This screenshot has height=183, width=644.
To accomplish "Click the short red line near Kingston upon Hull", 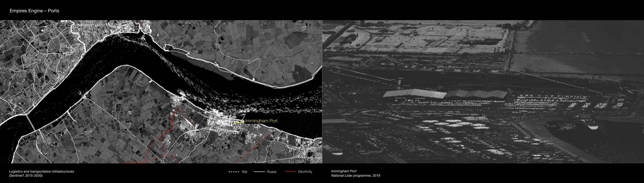I will pos(140,24).
